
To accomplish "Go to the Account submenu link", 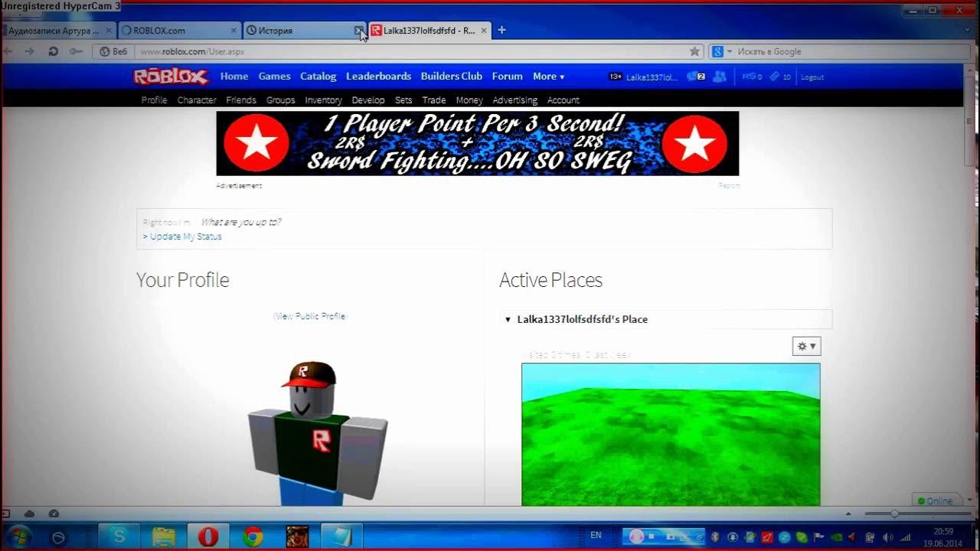I will 563,100.
